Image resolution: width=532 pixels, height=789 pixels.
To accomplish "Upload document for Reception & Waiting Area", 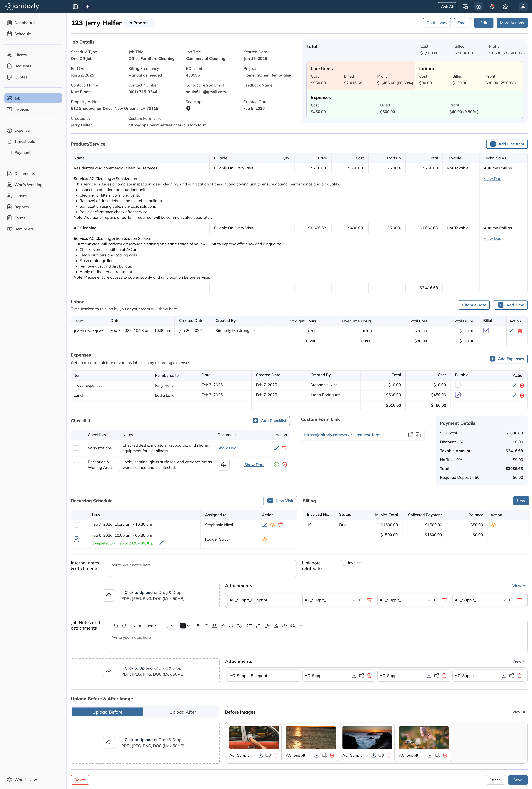I will pos(224,465).
